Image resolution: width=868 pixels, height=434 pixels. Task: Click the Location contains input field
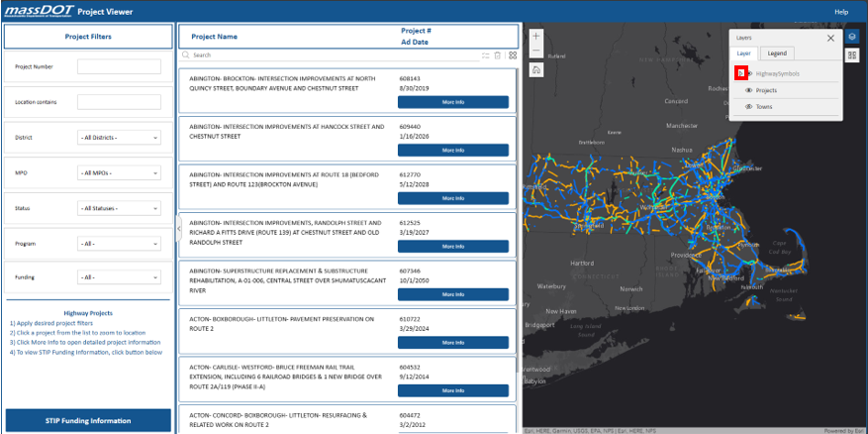click(119, 102)
